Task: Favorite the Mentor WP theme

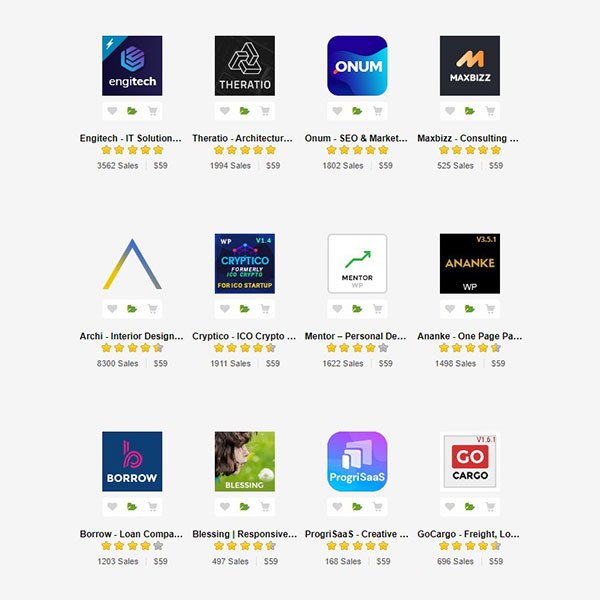Action: click(x=337, y=309)
